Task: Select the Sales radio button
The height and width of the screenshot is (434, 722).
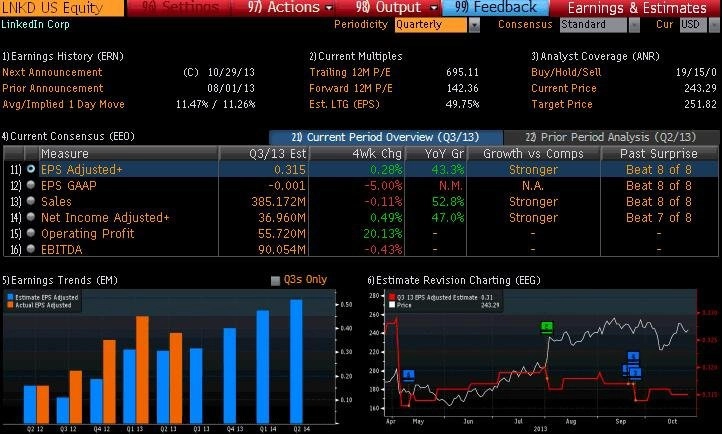Action: point(31,201)
